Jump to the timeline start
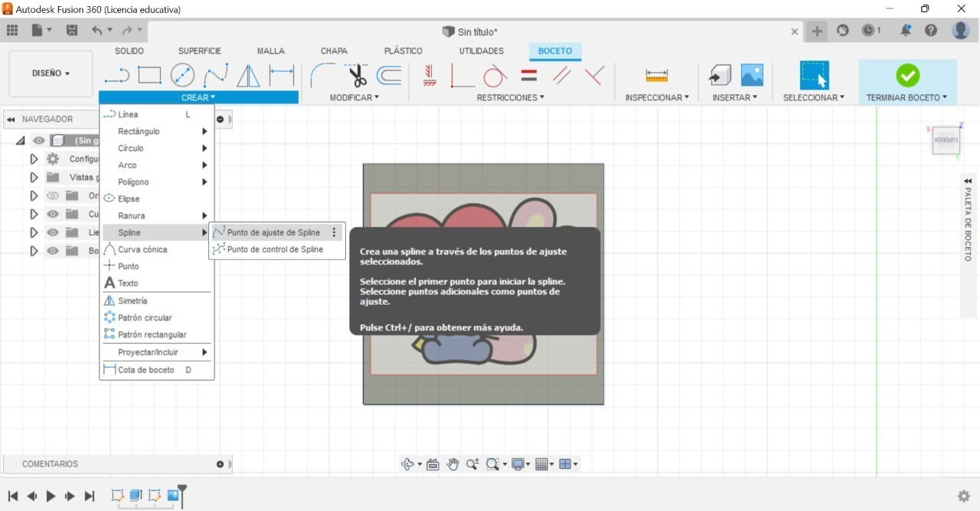The height and width of the screenshot is (511, 980). pos(13,496)
